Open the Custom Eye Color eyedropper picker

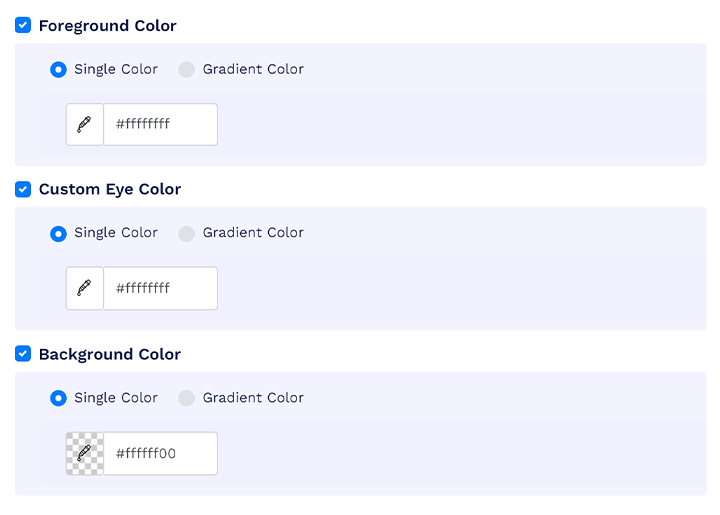[85, 288]
